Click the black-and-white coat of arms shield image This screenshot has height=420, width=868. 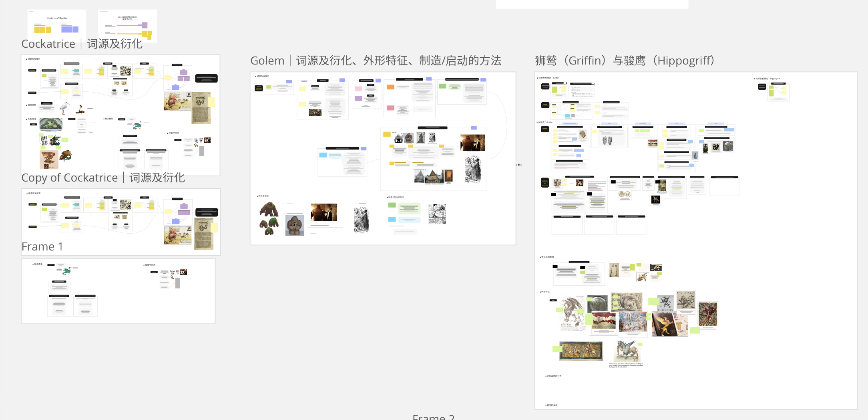[x=44, y=141]
